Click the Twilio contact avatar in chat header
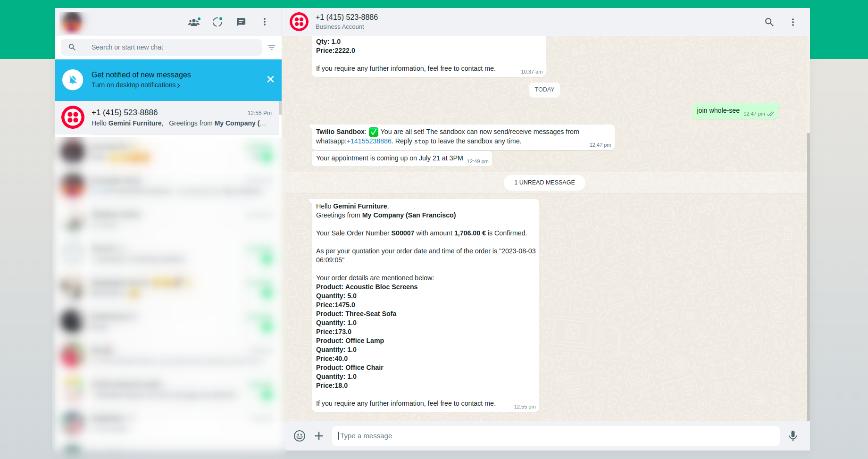Image resolution: width=868 pixels, height=459 pixels. (299, 22)
